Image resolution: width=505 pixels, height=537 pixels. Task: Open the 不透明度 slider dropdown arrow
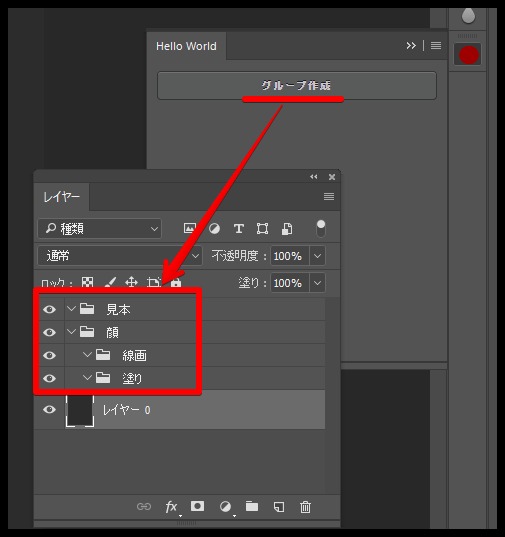tap(317, 256)
